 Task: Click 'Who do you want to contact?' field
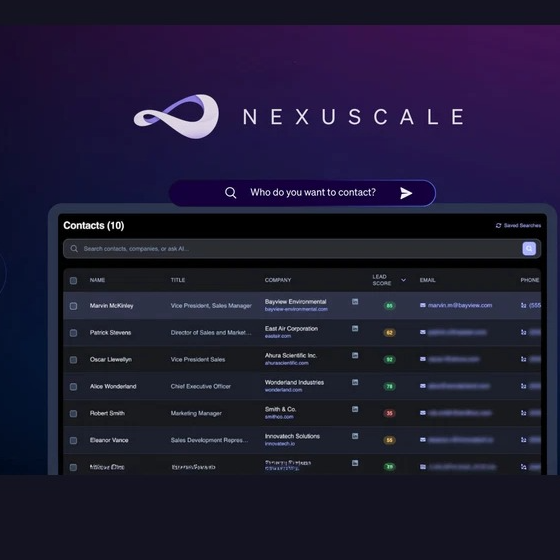pyautogui.click(x=302, y=193)
